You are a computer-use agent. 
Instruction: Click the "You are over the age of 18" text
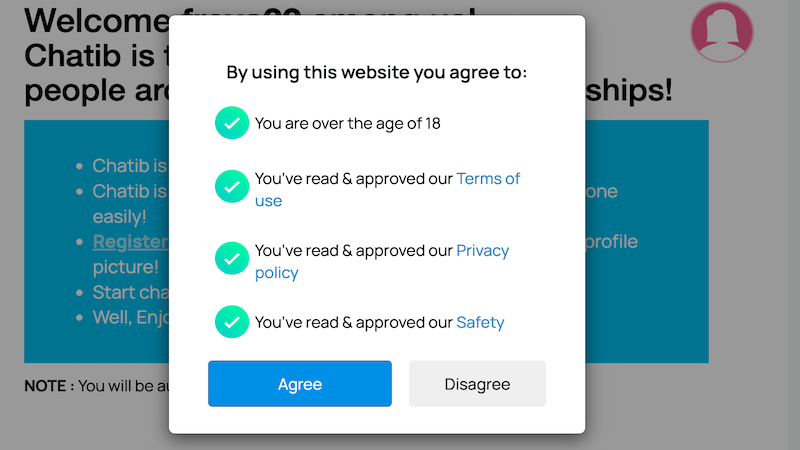[x=347, y=124]
